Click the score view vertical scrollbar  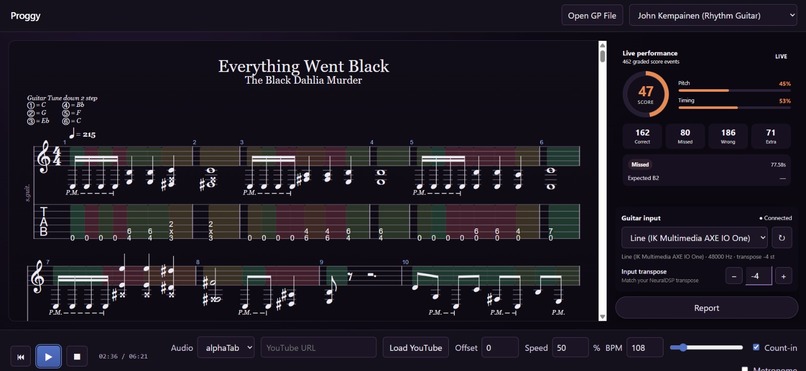coord(602,181)
